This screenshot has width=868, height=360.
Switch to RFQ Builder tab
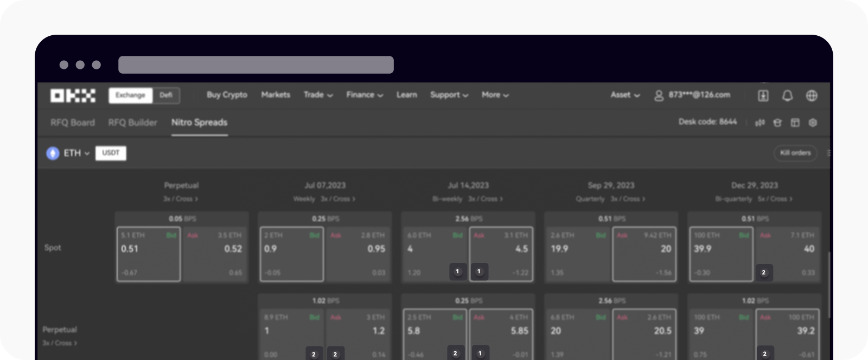tap(132, 123)
